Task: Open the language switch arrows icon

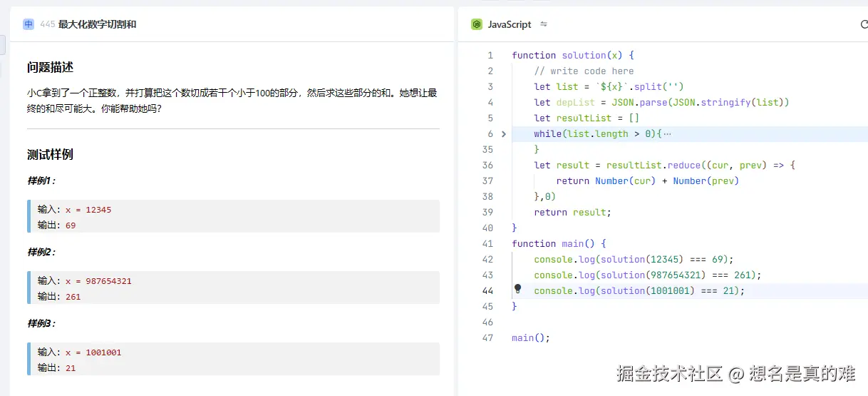Action: pyautogui.click(x=544, y=24)
